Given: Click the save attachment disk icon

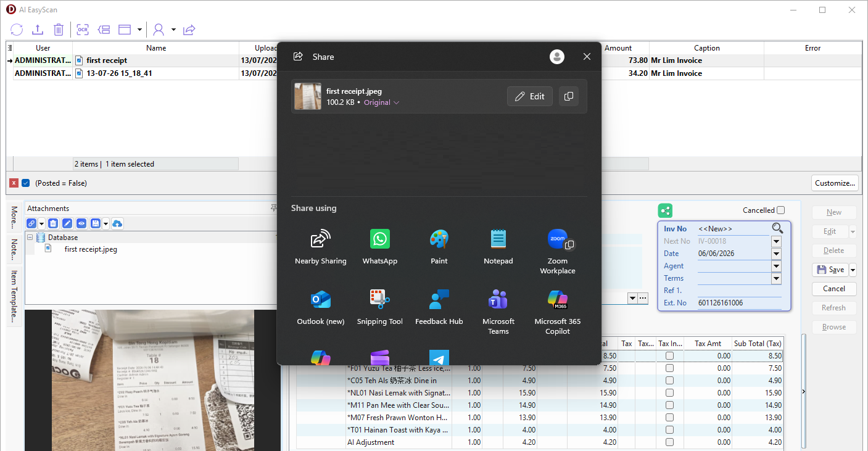Looking at the screenshot, I should [96, 223].
